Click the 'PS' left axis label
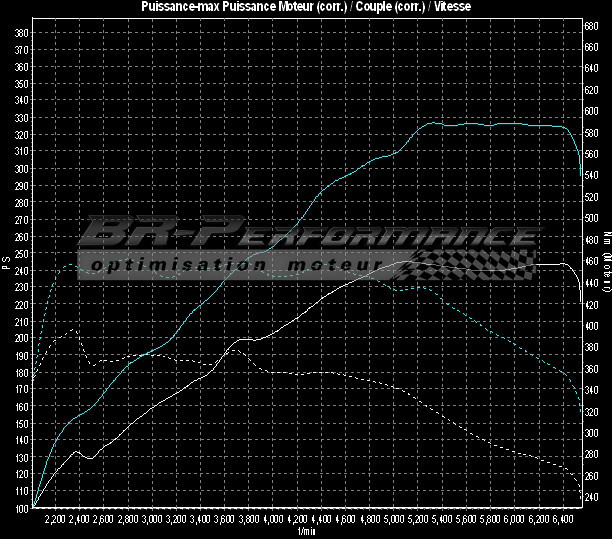Screen dimensions: 612x539 pos(7,264)
